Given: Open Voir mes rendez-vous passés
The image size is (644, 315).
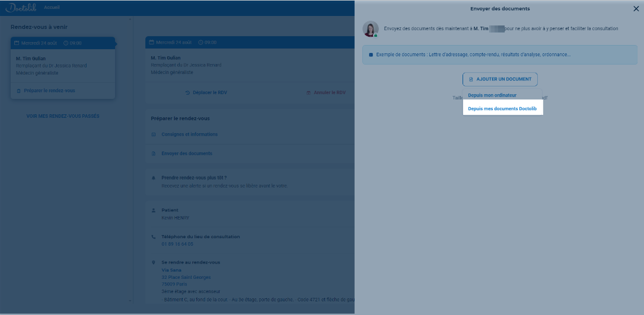Looking at the screenshot, I should pos(63,116).
